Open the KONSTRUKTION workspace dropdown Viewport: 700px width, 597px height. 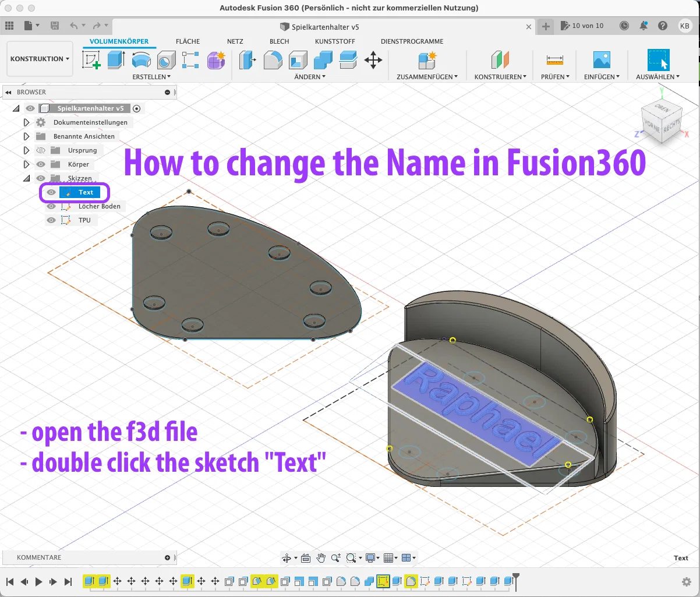pos(40,59)
